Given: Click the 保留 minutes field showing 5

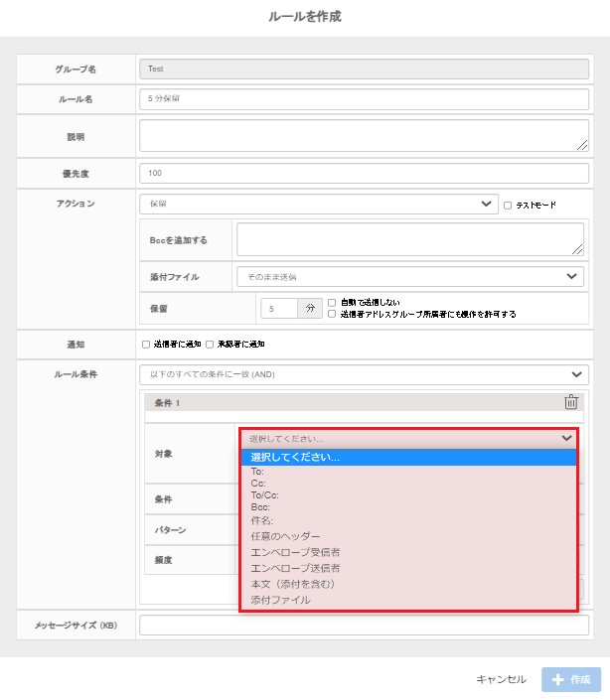Looking at the screenshot, I should click(279, 309).
